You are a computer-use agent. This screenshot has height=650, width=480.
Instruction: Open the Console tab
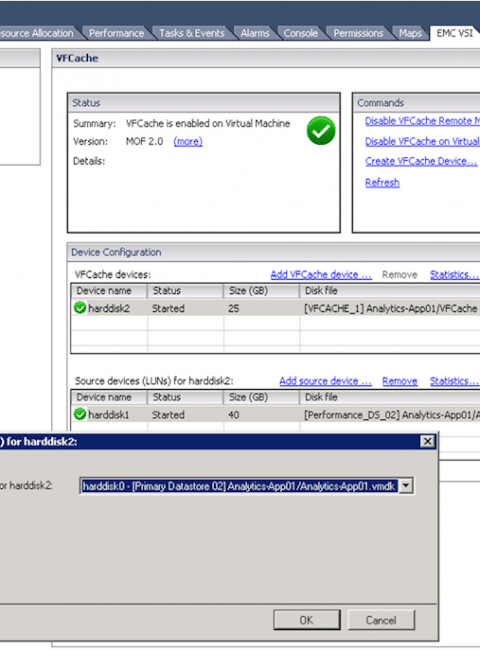(301, 33)
